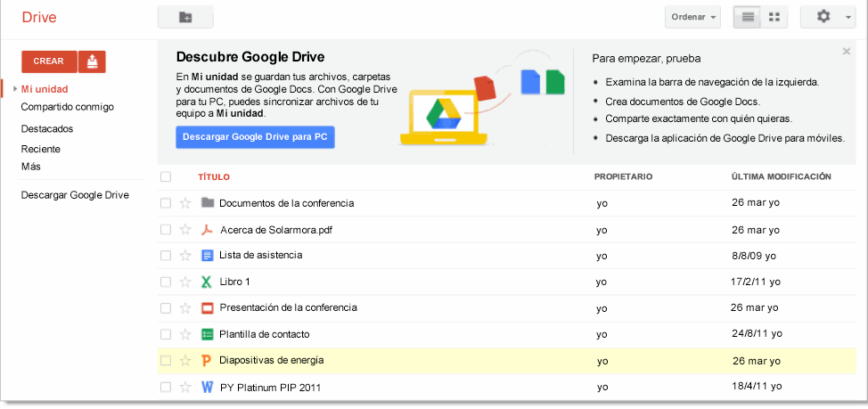Click the Excel icon of Libro 1
The image size is (868, 409).
pyautogui.click(x=207, y=282)
